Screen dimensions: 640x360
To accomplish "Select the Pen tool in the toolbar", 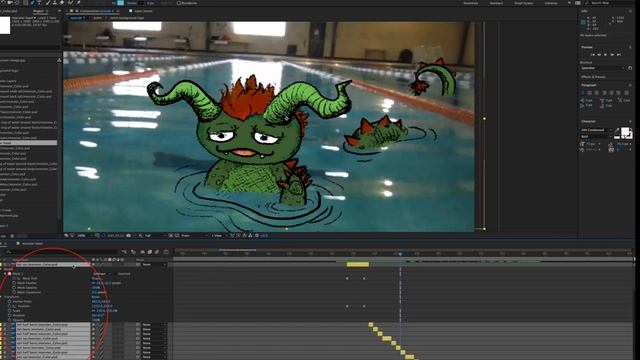I will point(32,2).
